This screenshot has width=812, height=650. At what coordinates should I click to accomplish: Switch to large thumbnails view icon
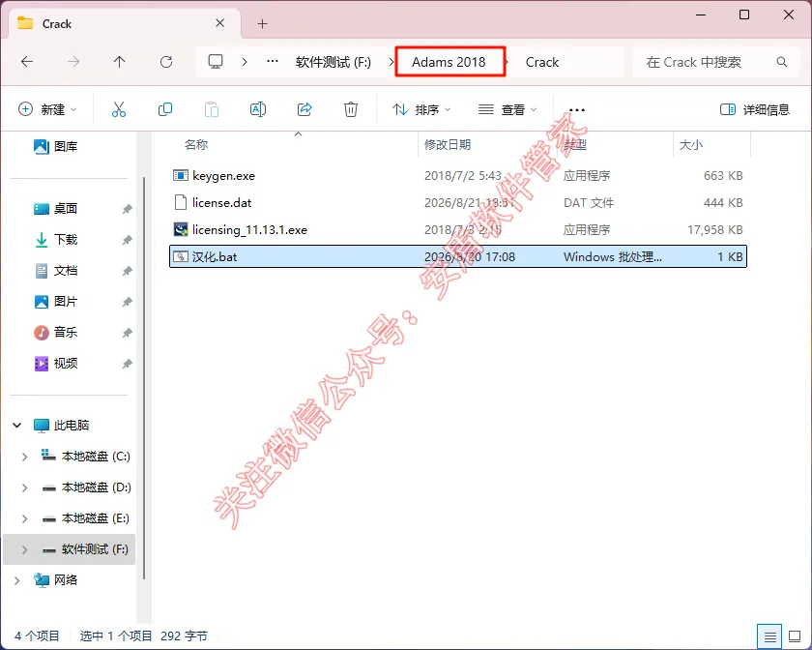[x=795, y=636]
